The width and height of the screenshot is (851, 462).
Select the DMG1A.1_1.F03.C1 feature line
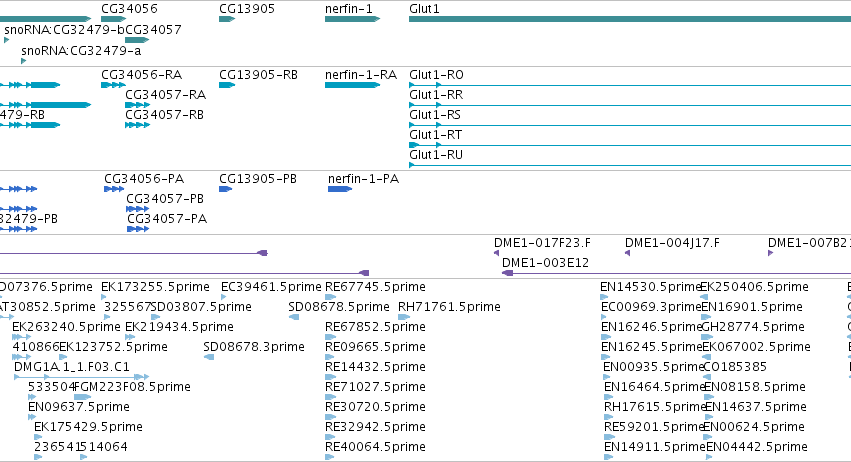pyautogui.click(x=81, y=377)
